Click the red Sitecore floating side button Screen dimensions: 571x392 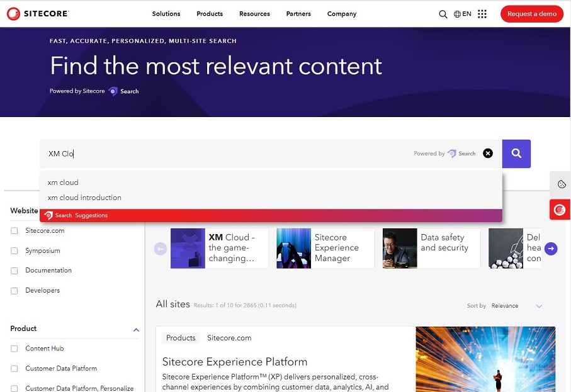point(560,210)
